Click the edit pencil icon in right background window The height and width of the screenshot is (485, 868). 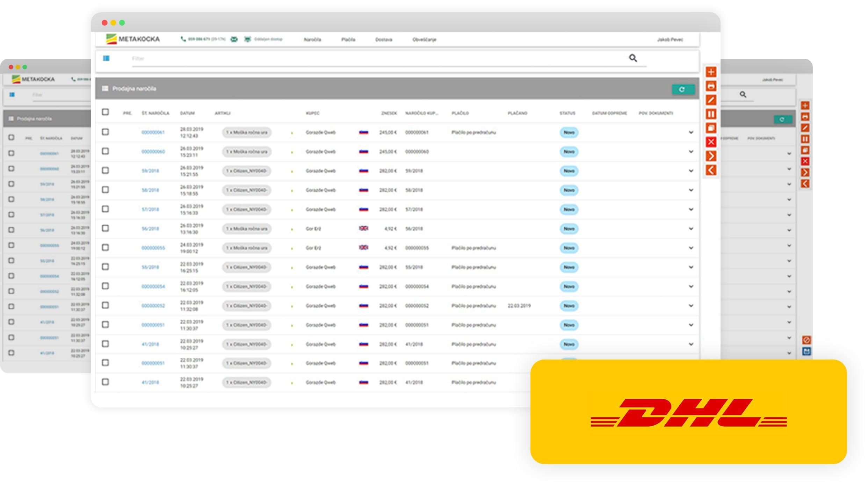coord(805,128)
